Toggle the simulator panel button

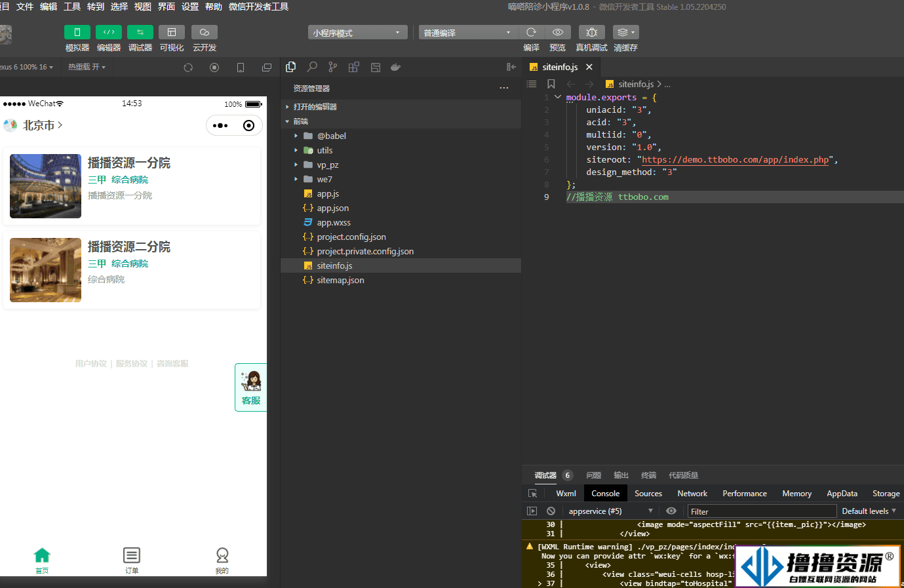coord(77,32)
